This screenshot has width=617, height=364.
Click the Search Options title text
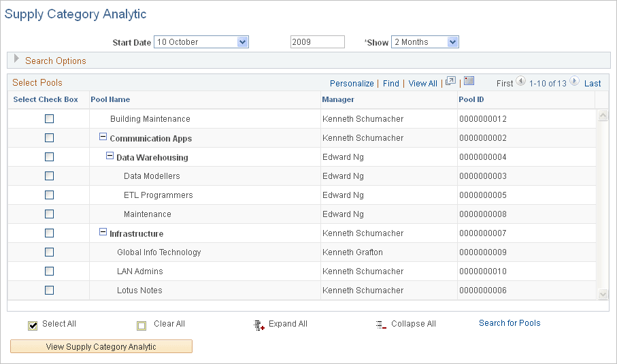click(56, 61)
